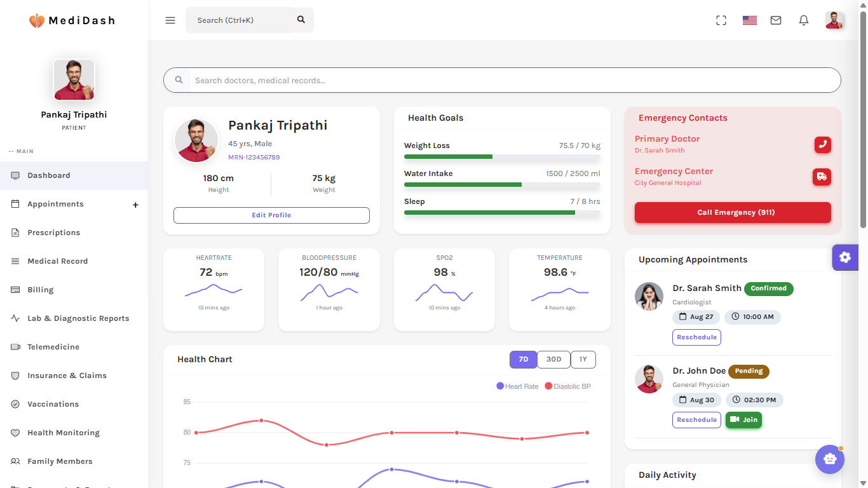Go to Insurance & Claims
Image resolution: width=868 pixels, height=488 pixels.
point(74,376)
